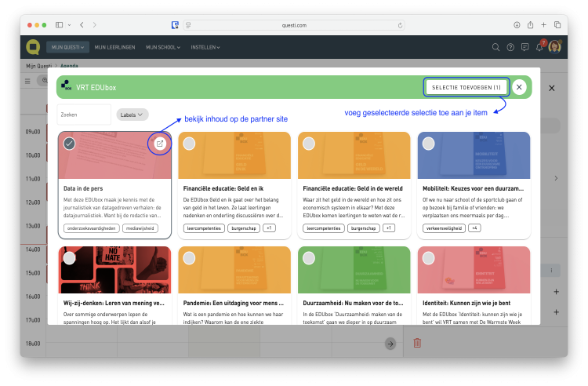Focus the Zoeken search field
Viewport: 588px width, 386px height.
(x=84, y=115)
